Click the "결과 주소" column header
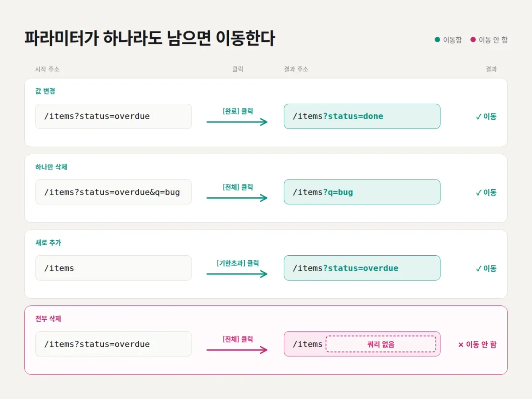This screenshot has height=399, width=532. tap(296, 69)
